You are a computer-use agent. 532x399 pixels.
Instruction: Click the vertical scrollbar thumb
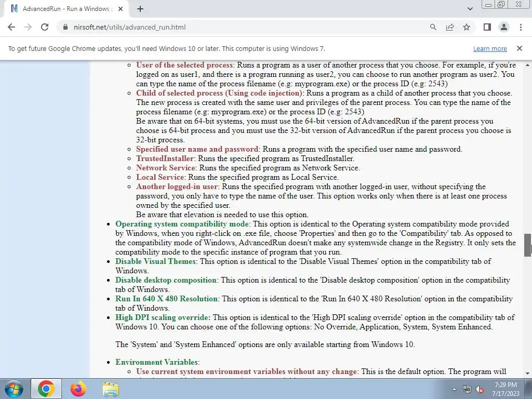[528, 245]
